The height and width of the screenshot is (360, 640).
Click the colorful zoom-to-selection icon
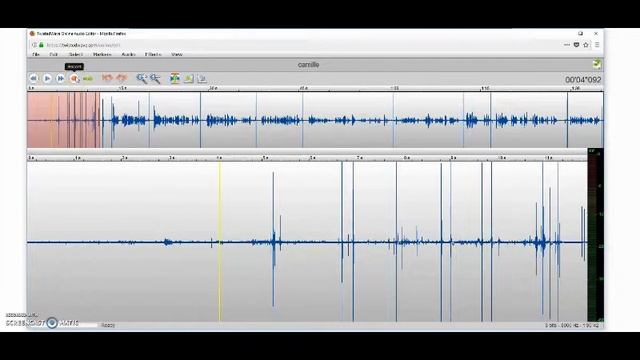175,78
